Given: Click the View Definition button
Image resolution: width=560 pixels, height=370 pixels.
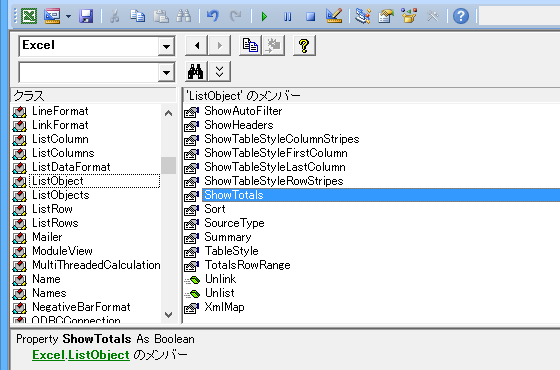Looking at the screenshot, I should [273, 45].
